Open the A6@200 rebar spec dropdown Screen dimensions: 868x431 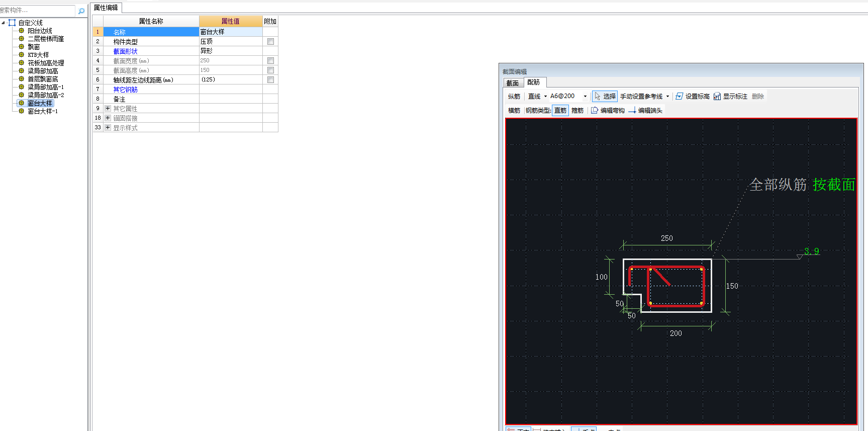[x=585, y=97]
